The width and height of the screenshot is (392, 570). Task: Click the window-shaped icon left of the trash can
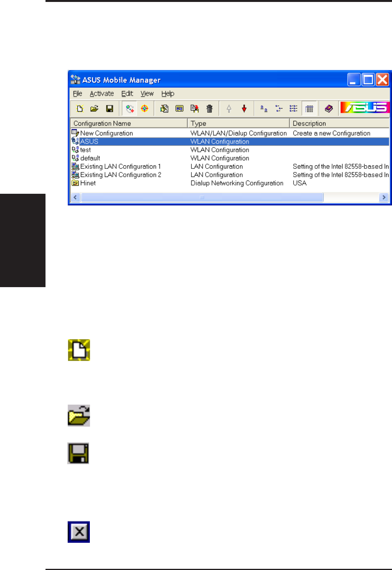[179, 109]
